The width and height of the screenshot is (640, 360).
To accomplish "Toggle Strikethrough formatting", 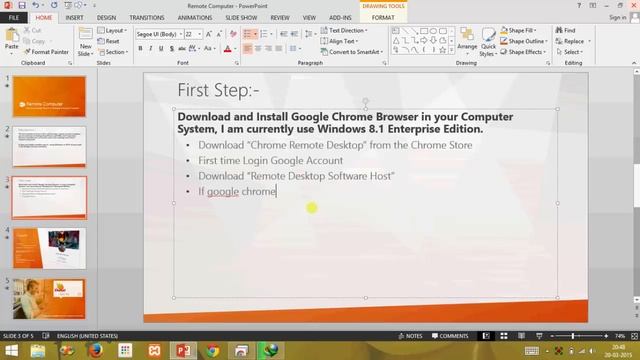I will 182,49.
